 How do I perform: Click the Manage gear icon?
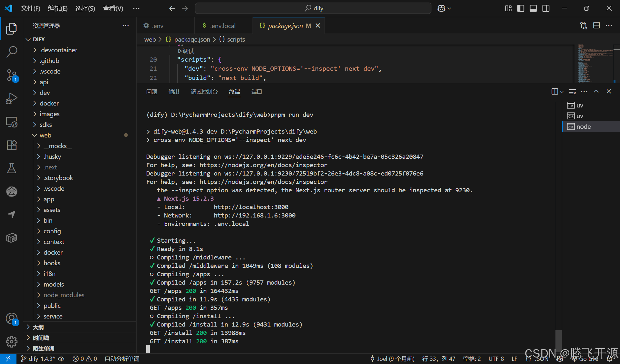[x=12, y=341]
